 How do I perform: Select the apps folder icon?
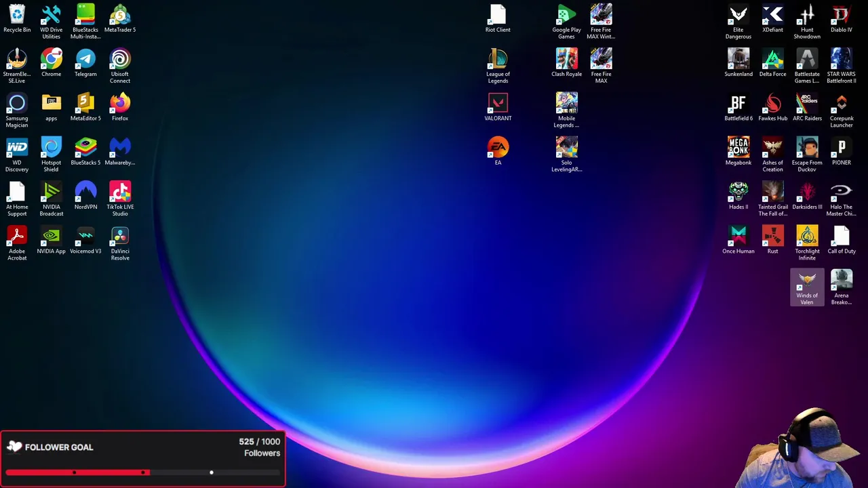click(52, 102)
